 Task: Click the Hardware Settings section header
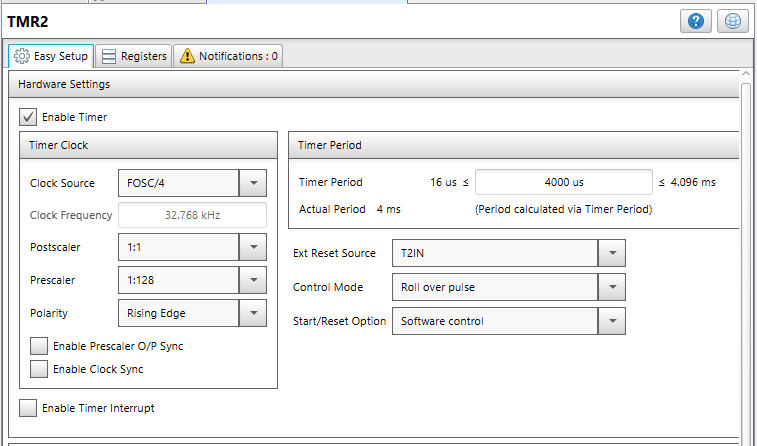click(x=64, y=85)
